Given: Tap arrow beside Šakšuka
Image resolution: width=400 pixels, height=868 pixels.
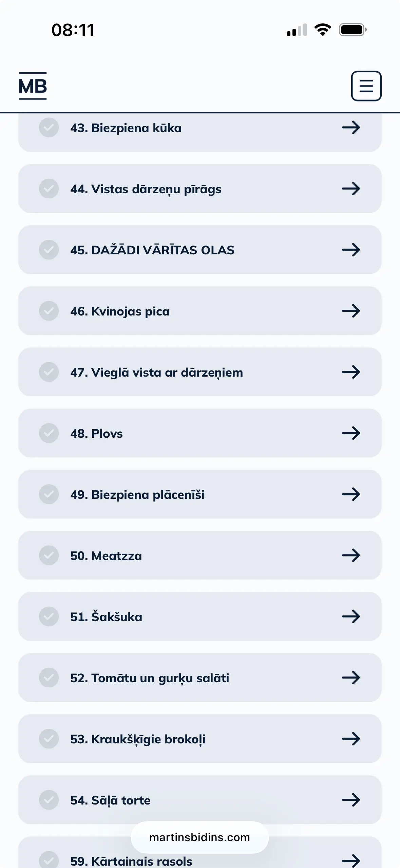Looking at the screenshot, I should [351, 617].
